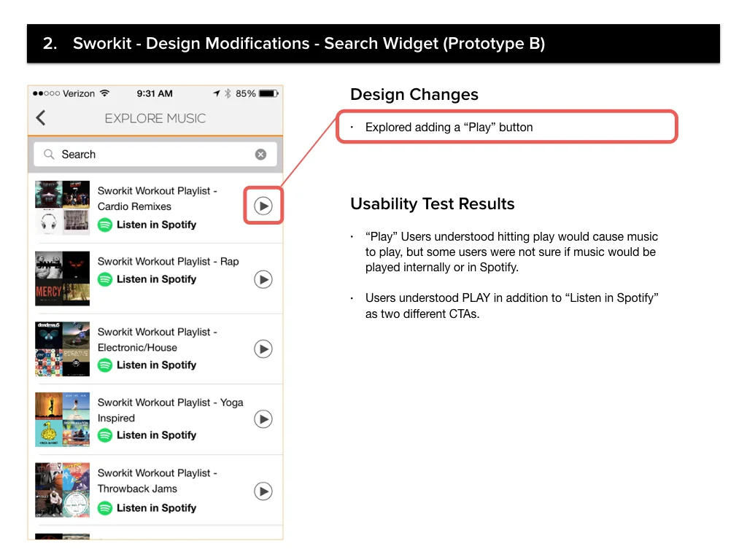The width and height of the screenshot is (747, 560).
Task: Clear the search field with the X icon
Action: coord(260,155)
